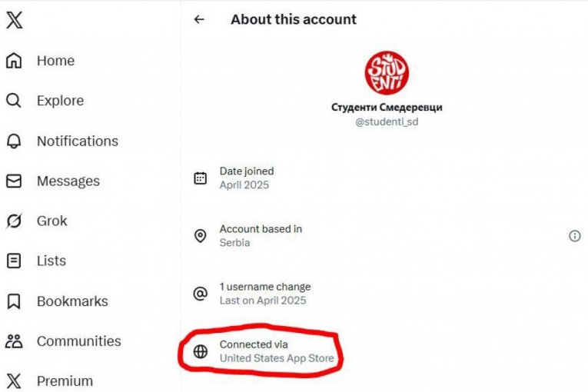Show info about account location
Image resolution: width=588 pixels, height=392 pixels.
click(574, 236)
